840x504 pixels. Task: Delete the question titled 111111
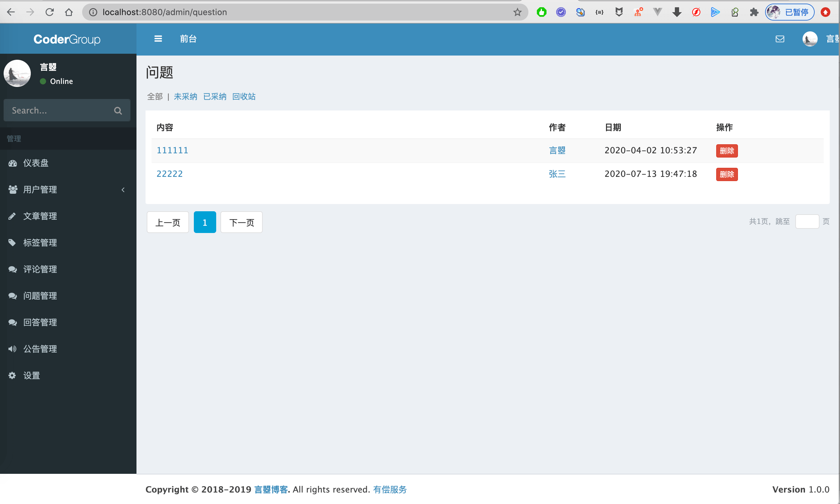pyautogui.click(x=726, y=151)
